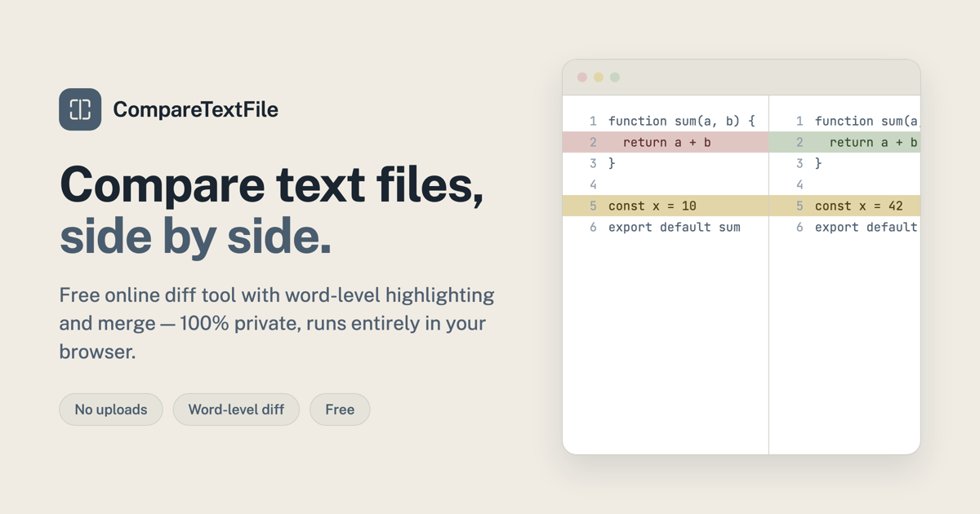This screenshot has height=514, width=980.
Task: Select left pane line "const x = 10"
Action: (666, 206)
